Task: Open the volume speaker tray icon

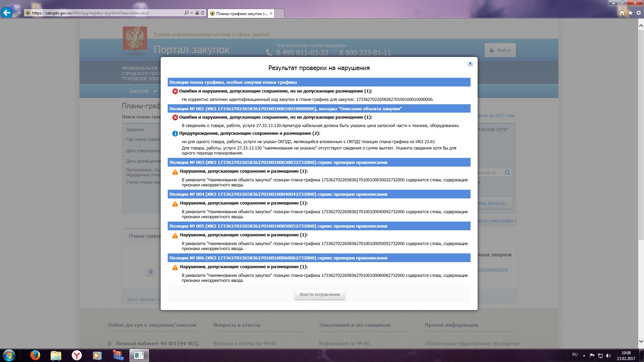Action: click(x=608, y=355)
